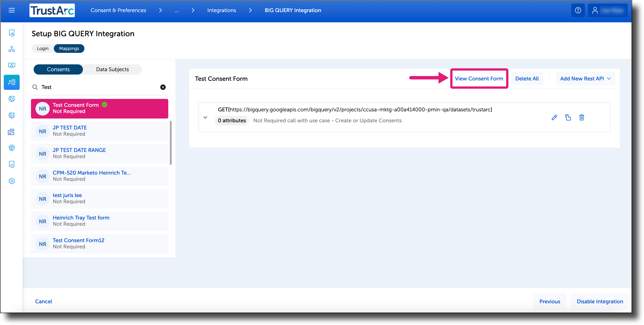Click View Consent Form button
Viewport: 644px width, 325px height.
pyautogui.click(x=479, y=79)
